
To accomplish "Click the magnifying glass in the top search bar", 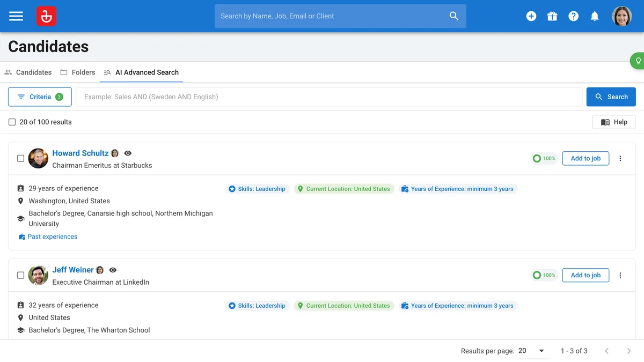I will point(453,16).
